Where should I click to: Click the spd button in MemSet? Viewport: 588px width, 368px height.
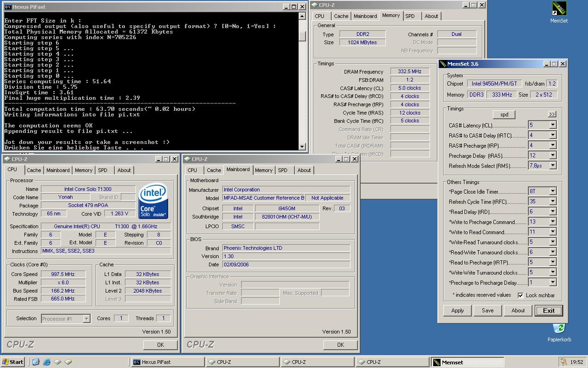(504, 115)
